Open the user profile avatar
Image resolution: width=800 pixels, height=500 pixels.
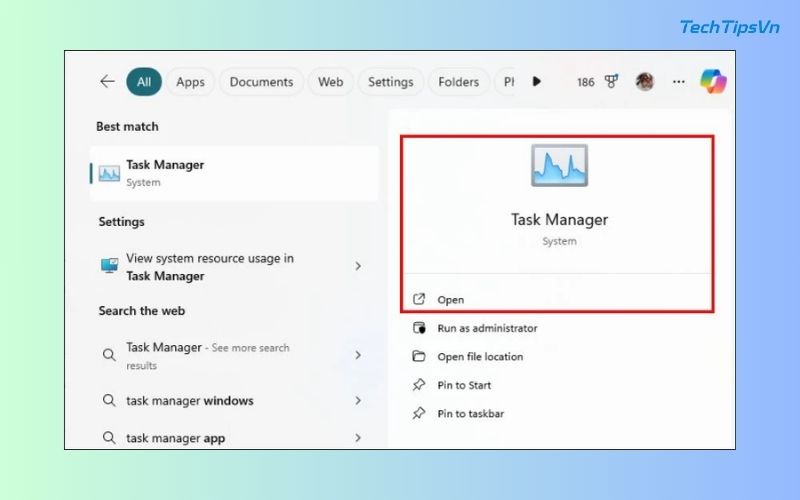click(645, 82)
